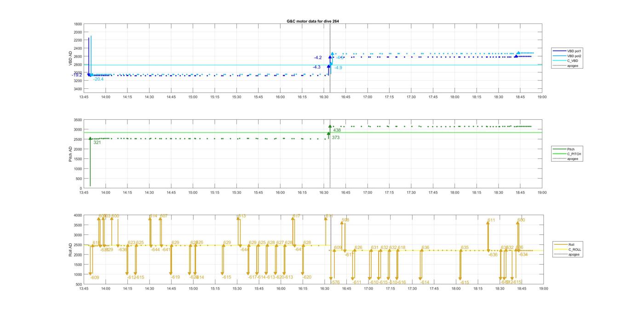Viewport: 644px width, 319px height.
Task: Click the '-576' annotation in Roll plot
Action: tap(335, 283)
